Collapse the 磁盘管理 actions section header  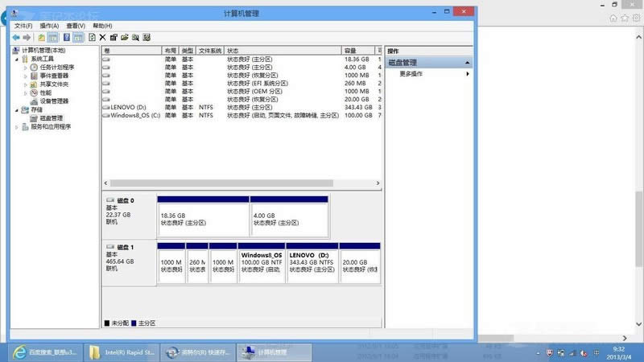467,62
